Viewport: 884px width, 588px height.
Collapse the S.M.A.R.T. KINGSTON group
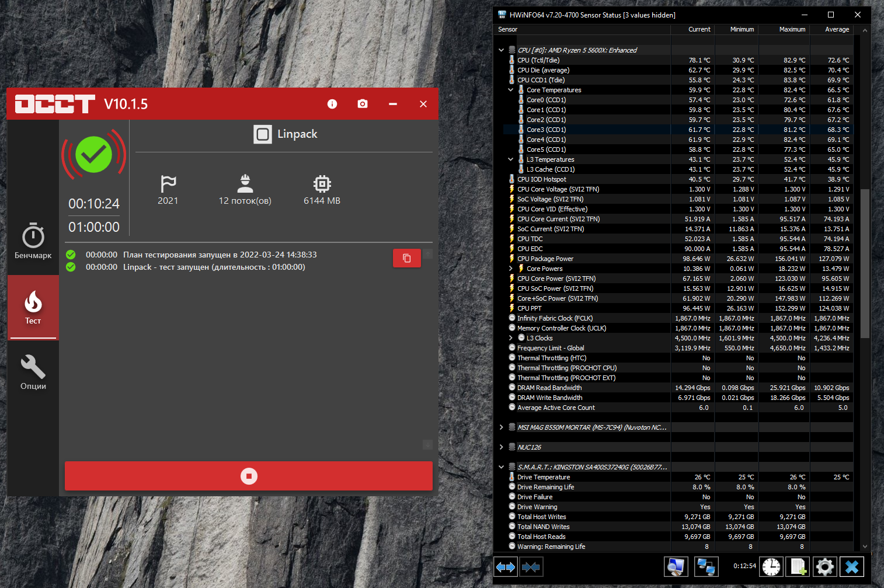(x=501, y=467)
